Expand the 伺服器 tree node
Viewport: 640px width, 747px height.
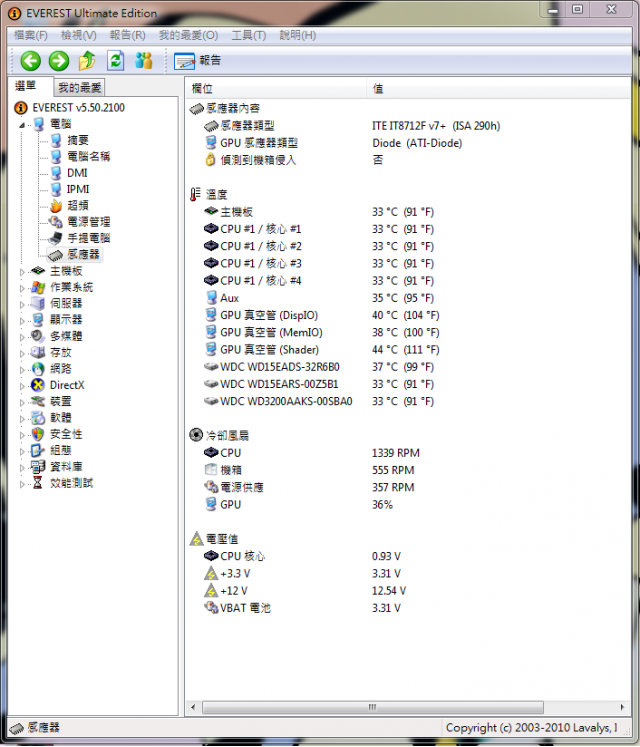point(22,304)
